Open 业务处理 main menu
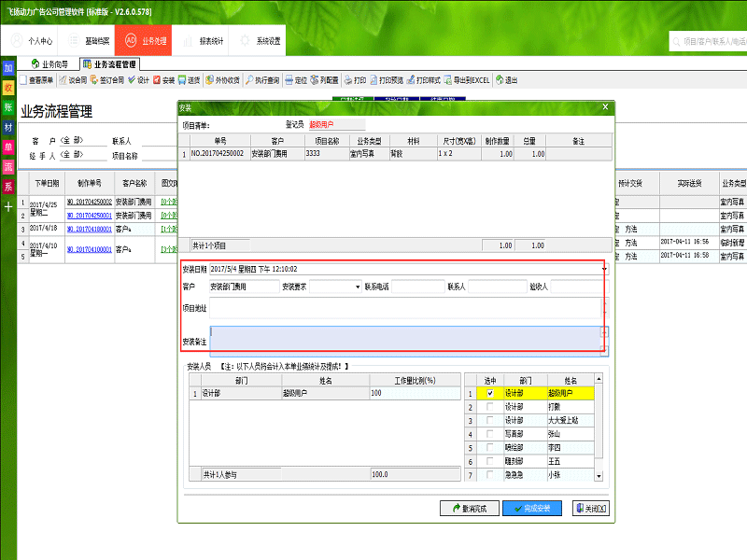This screenshot has width=747, height=560. point(144,41)
